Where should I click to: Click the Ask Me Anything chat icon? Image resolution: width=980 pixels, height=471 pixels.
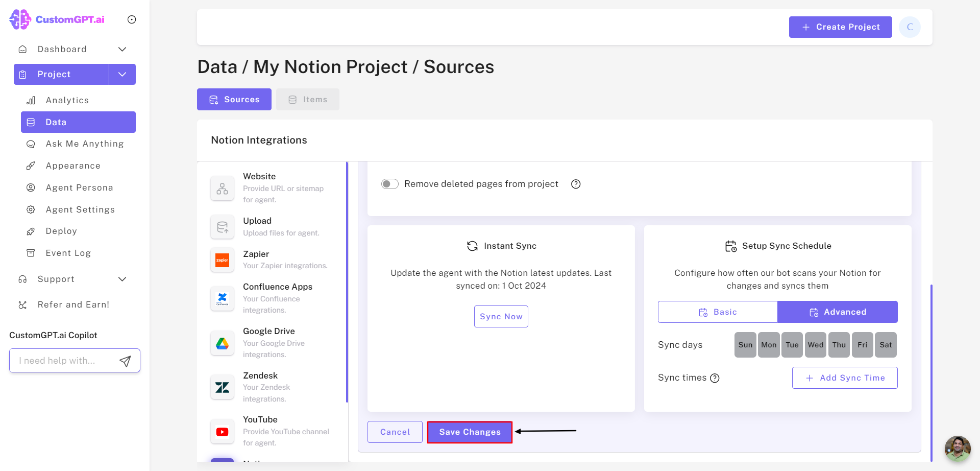pos(31,144)
